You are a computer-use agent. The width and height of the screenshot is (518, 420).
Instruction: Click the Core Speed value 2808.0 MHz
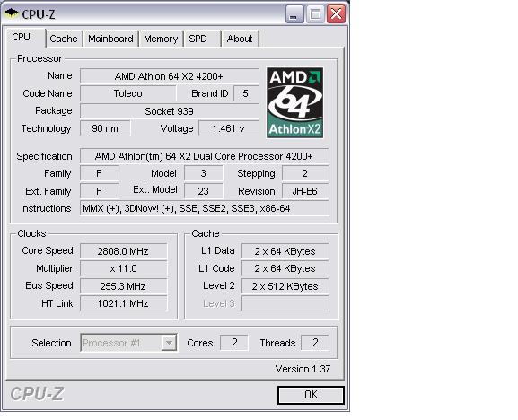pyautogui.click(x=123, y=251)
